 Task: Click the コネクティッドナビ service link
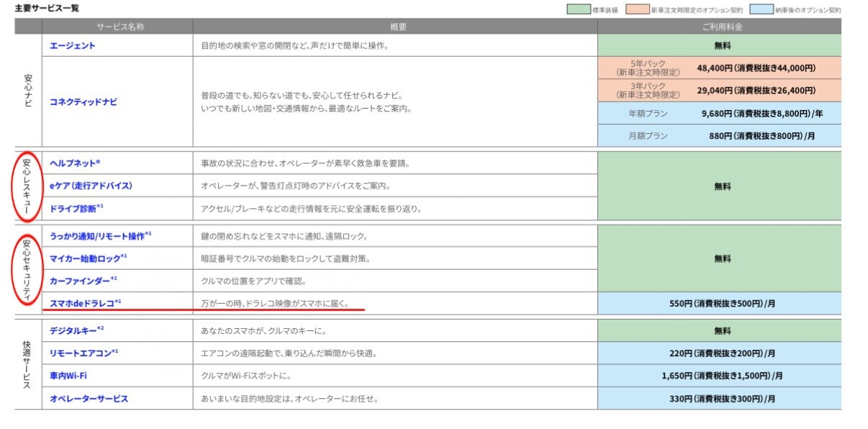(x=83, y=102)
